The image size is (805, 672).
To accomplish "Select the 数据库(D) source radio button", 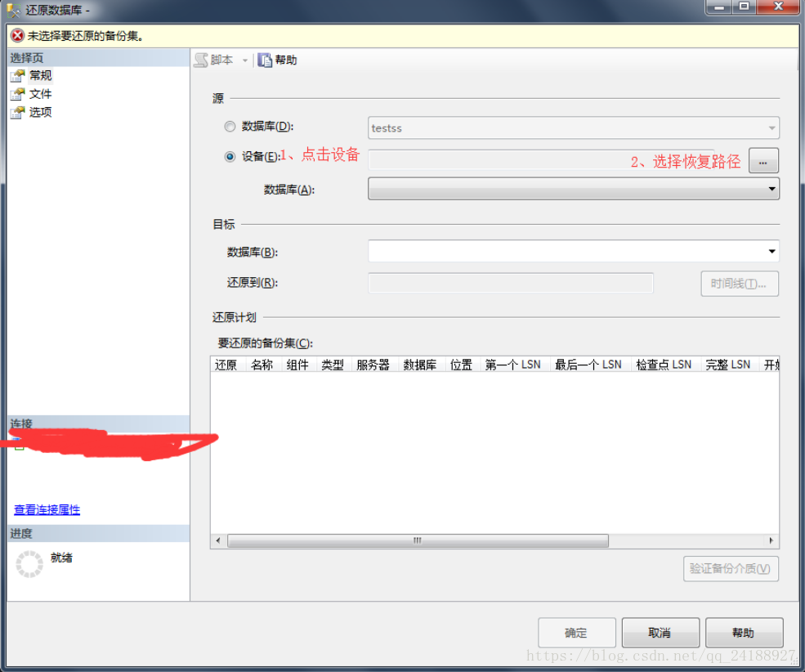I will point(230,126).
